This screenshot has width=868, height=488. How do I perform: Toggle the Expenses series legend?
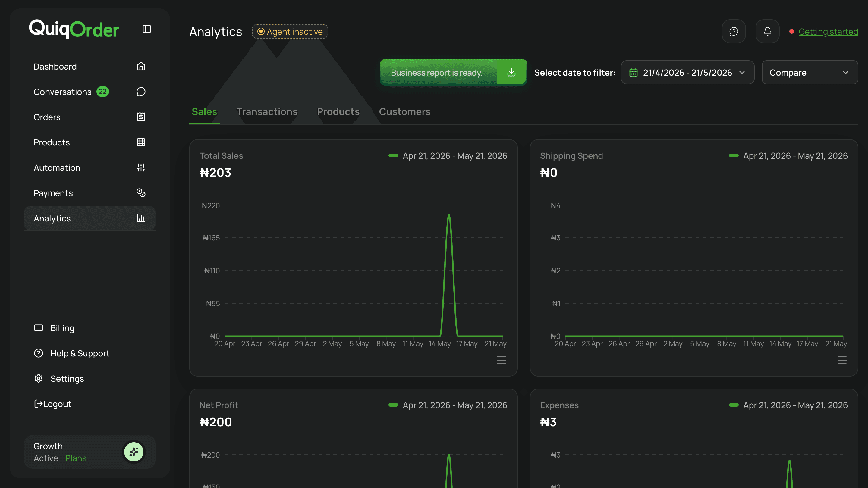click(x=788, y=405)
